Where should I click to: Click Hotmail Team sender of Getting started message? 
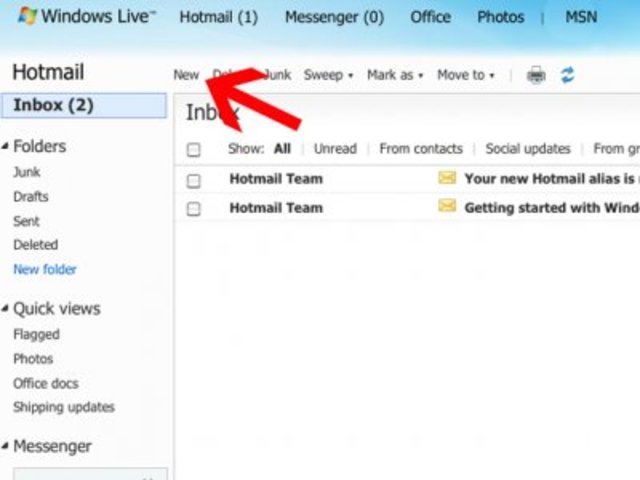click(x=276, y=208)
